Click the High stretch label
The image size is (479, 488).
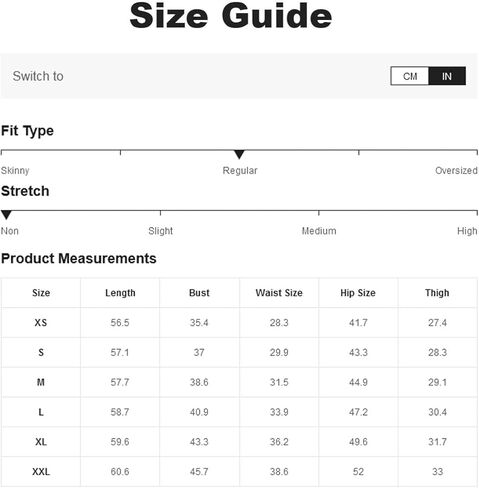467,231
